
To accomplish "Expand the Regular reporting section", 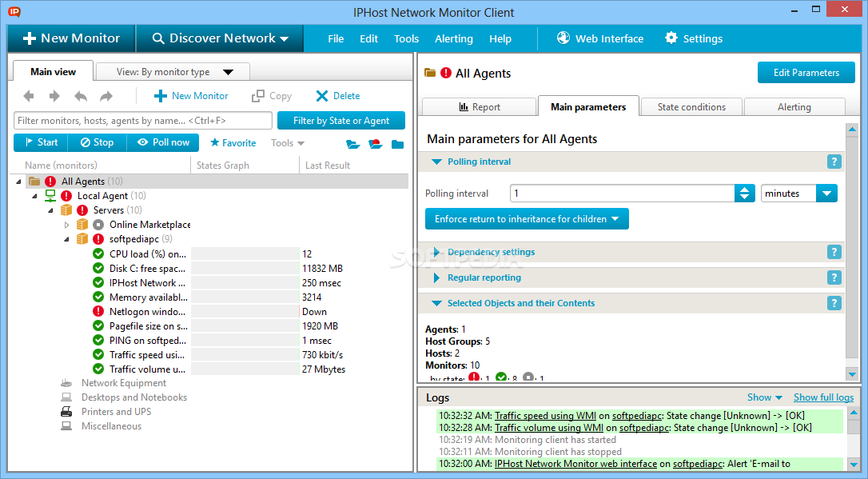I will pyautogui.click(x=436, y=277).
